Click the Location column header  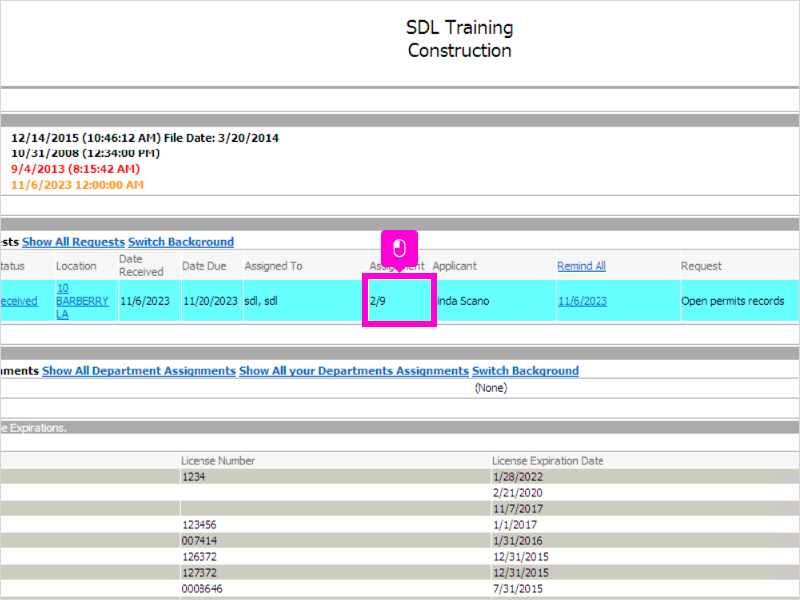[x=76, y=266]
